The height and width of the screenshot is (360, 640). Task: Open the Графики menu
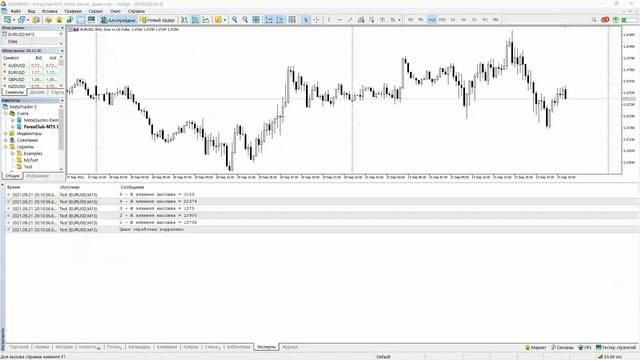tap(73, 11)
